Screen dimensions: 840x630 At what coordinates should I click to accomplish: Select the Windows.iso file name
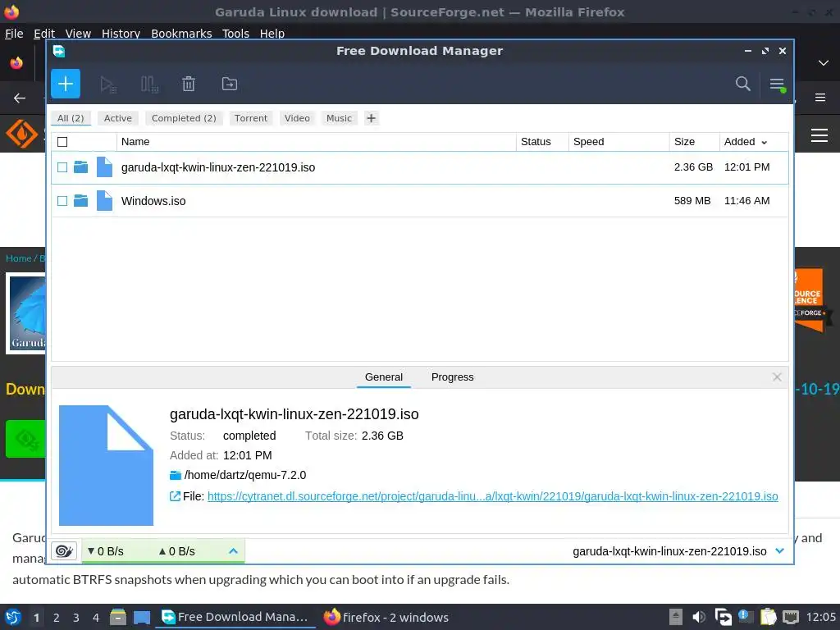[153, 201]
